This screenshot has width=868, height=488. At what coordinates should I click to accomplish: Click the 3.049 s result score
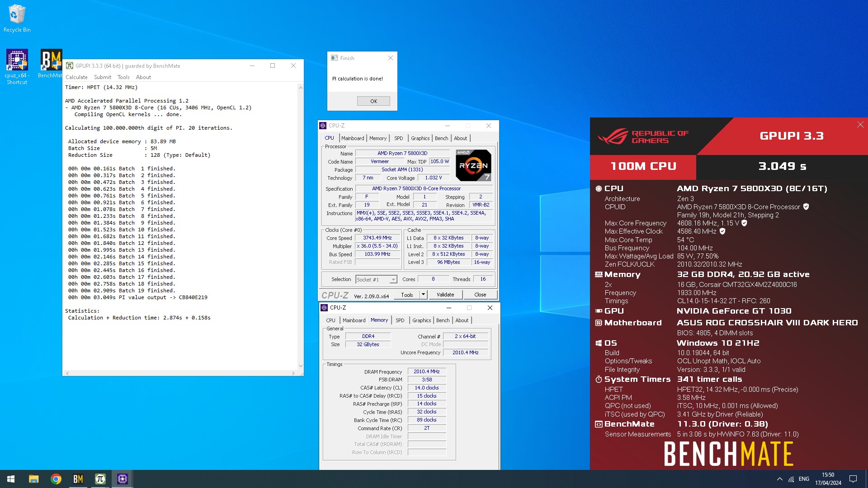pos(782,166)
